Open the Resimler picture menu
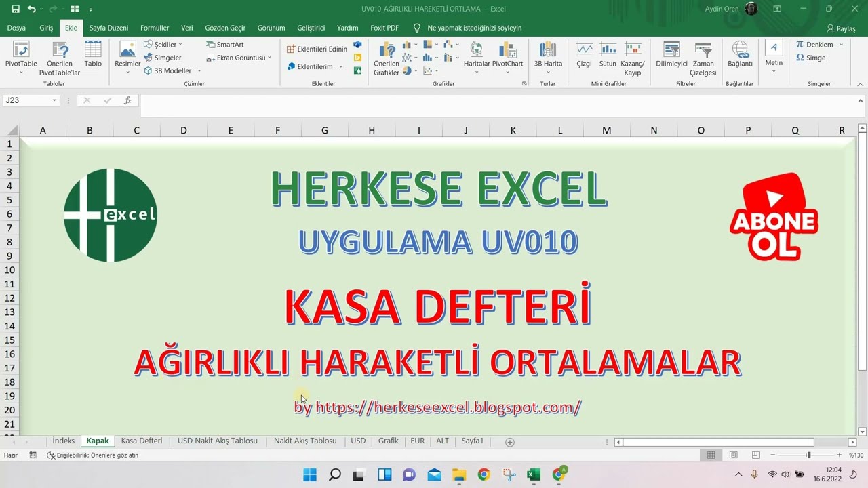Viewport: 868px width, 488px height. point(127,58)
